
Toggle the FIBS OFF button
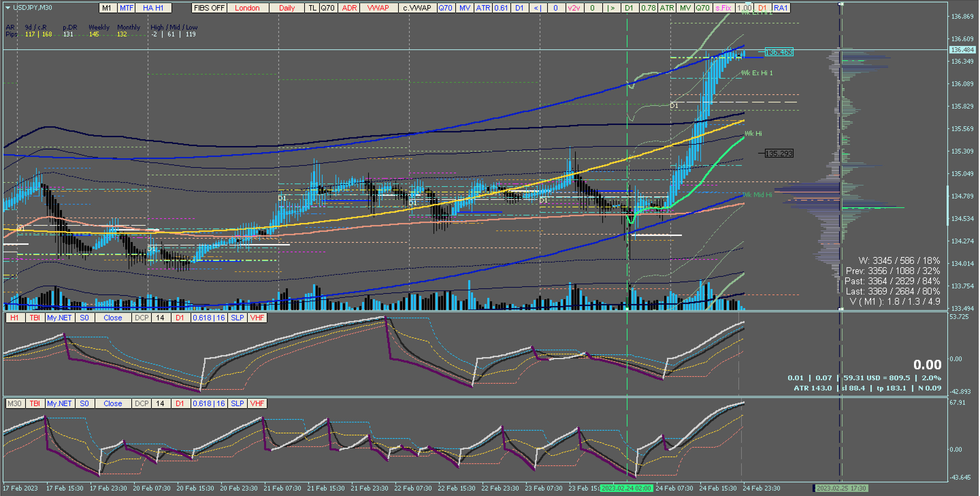[209, 8]
